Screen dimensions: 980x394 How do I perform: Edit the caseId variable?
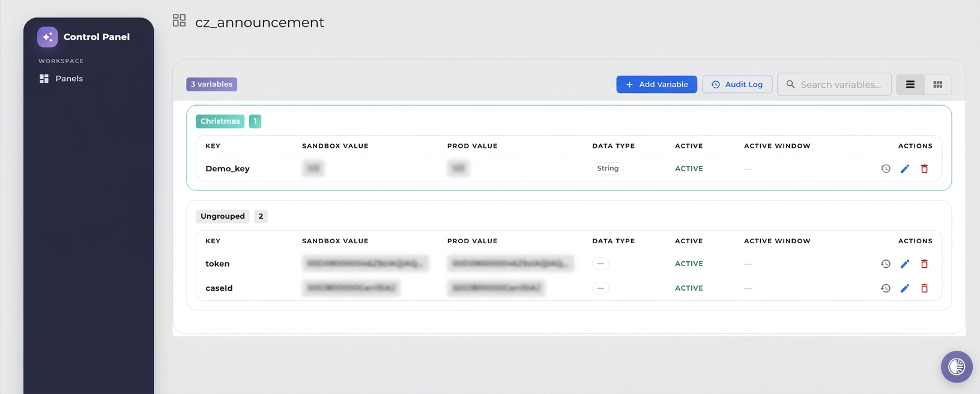tap(905, 288)
